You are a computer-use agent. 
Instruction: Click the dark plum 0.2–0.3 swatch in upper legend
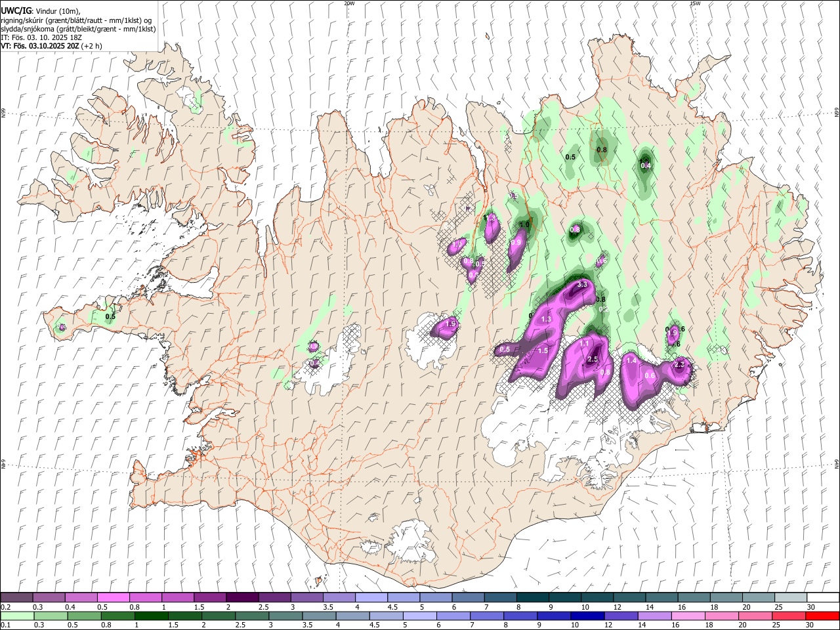(x=16, y=598)
